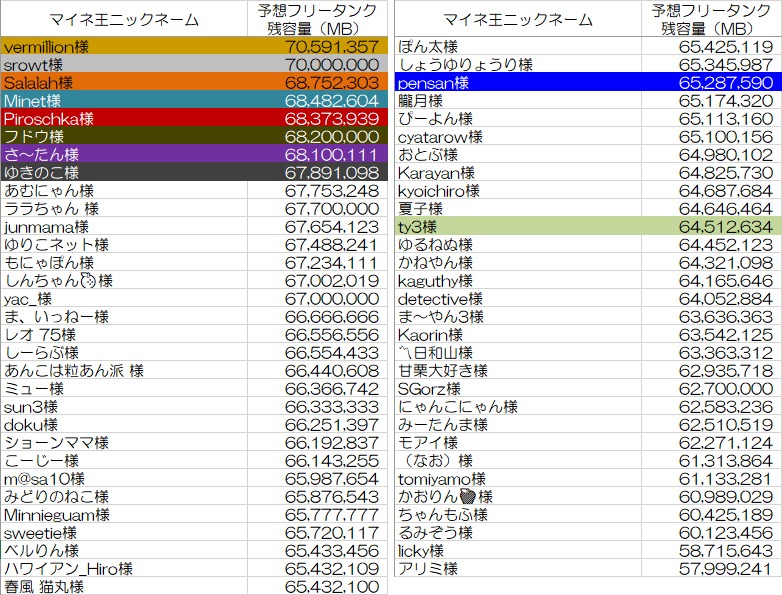
Task: Click the left マイネ王ニックネーム column header
Action: pyautogui.click(x=123, y=19)
